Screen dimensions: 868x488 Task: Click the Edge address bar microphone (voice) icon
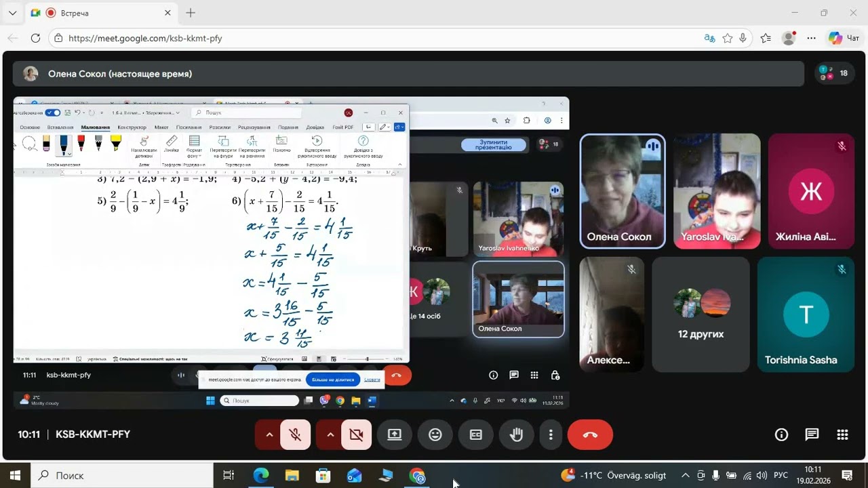(x=744, y=39)
